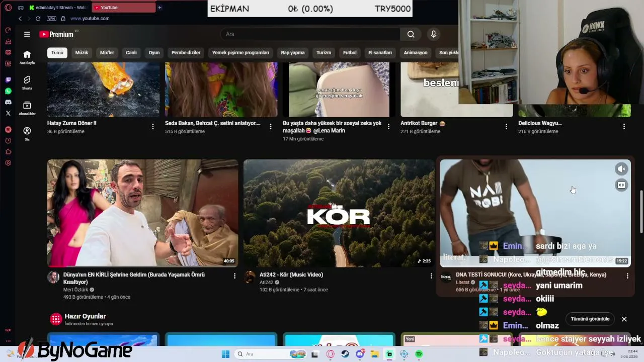This screenshot has height=362, width=644.
Task: Open Shorts in YouTube sidebar
Action: pos(27,82)
